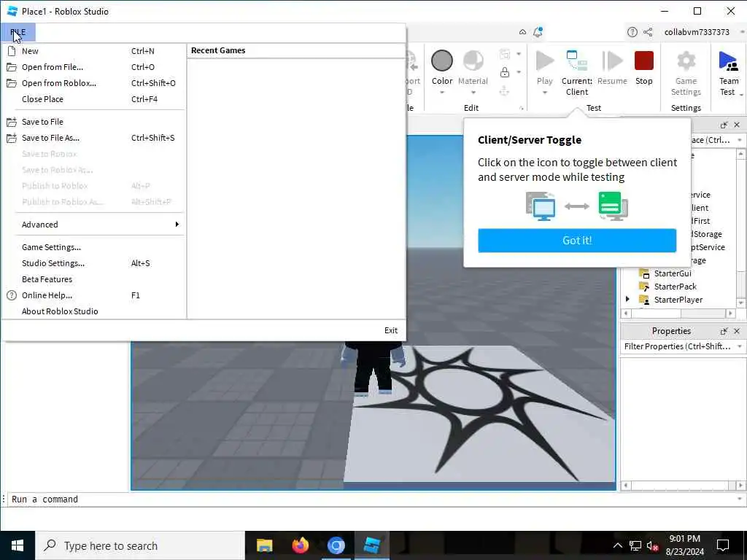Open Firefox from taskbar
The width and height of the screenshot is (747, 560).
[x=300, y=545]
